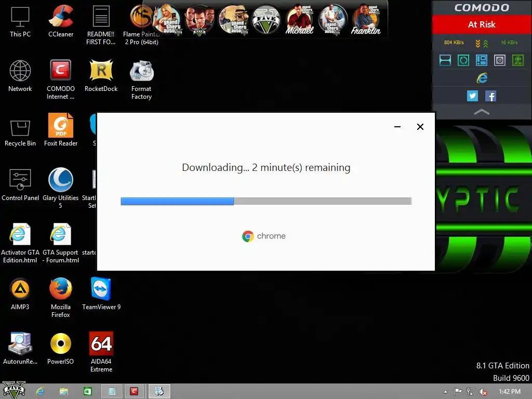Close the Chrome downloader window
The height and width of the screenshot is (399, 532).
420,127
